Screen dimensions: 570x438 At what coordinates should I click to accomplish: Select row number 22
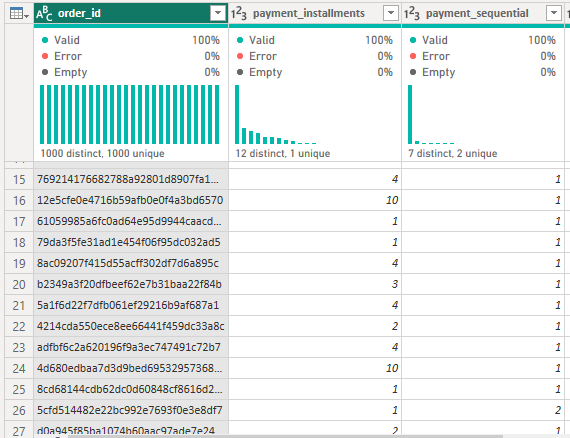pyautogui.click(x=19, y=326)
